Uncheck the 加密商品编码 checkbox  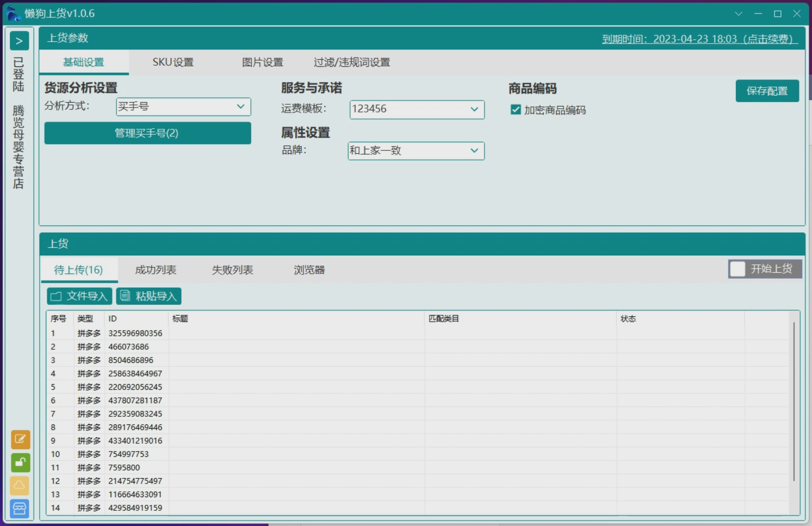point(516,110)
